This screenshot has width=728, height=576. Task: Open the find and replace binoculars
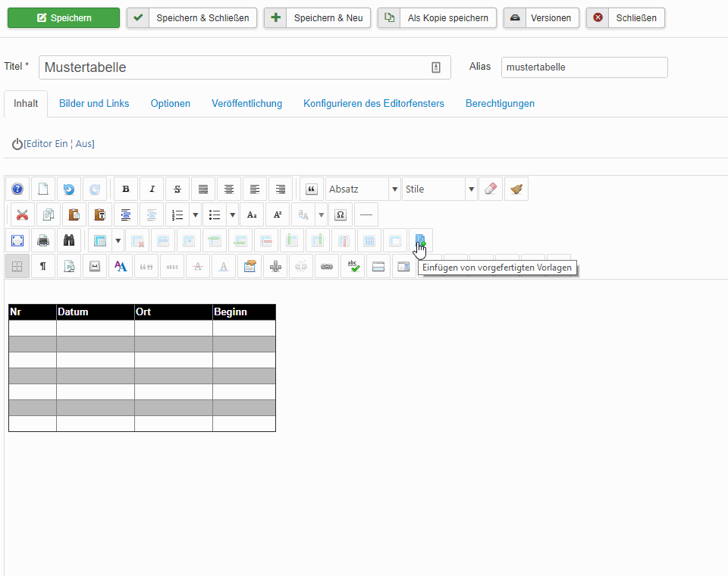click(x=69, y=241)
